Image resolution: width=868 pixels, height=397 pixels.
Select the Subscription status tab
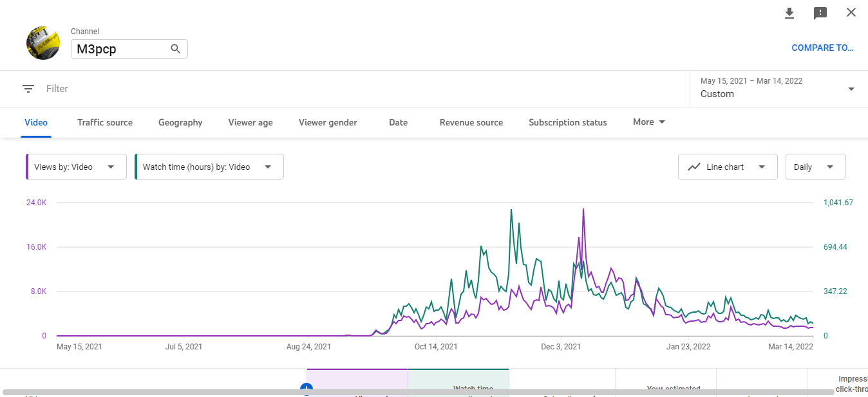coord(568,122)
